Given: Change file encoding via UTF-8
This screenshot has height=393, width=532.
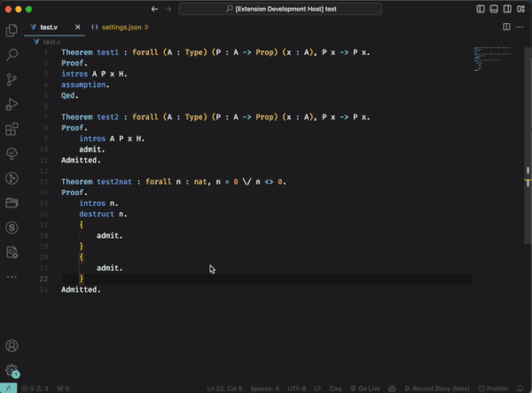Looking at the screenshot, I should point(296,389).
